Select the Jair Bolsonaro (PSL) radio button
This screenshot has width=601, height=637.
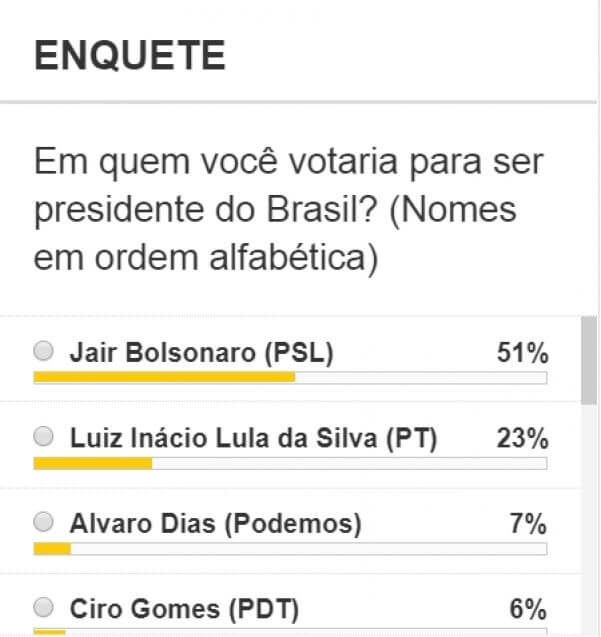[x=43, y=351]
